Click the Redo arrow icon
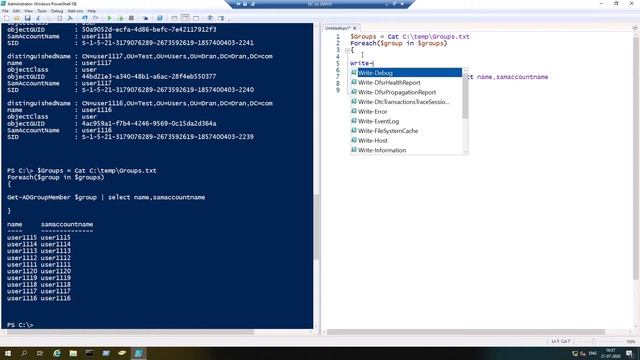Viewport: 640px width, 360px height. 95,18
